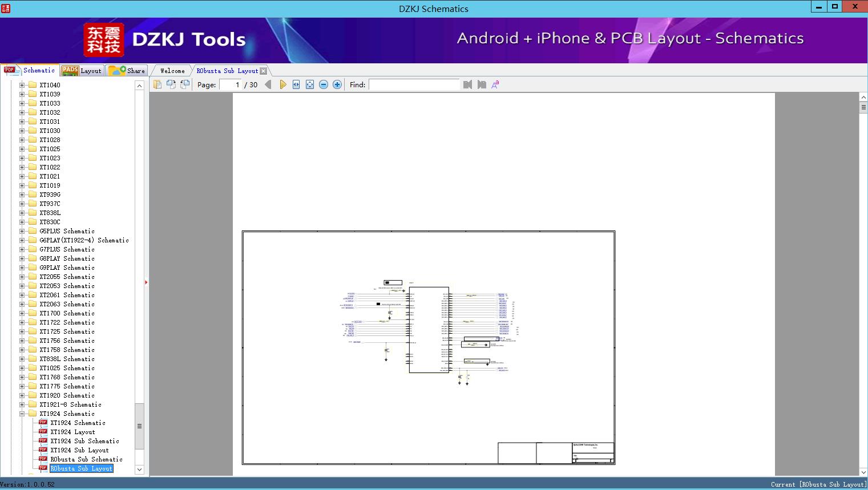Viewport: 868px width, 490px height.
Task: Expand the XT1033 folder
Action: point(22,103)
